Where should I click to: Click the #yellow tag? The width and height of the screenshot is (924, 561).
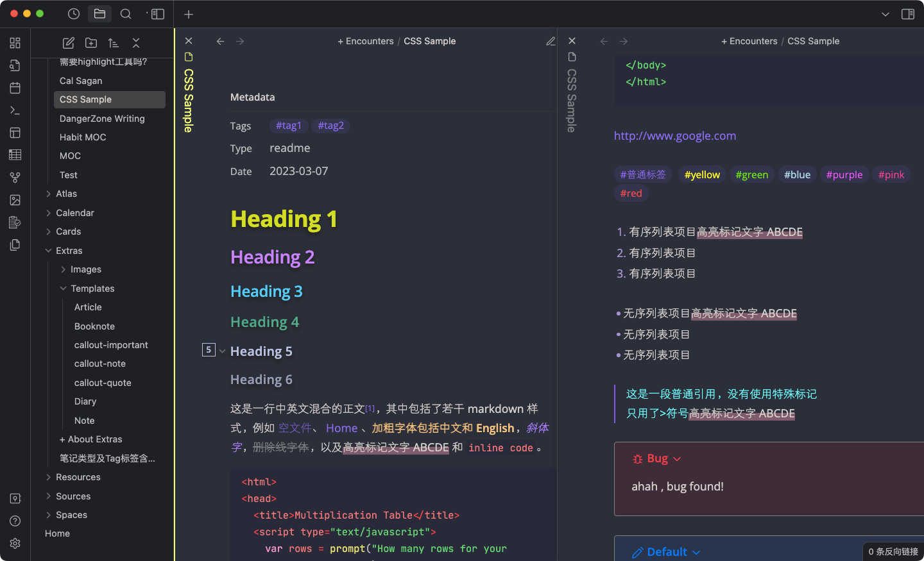tap(702, 174)
